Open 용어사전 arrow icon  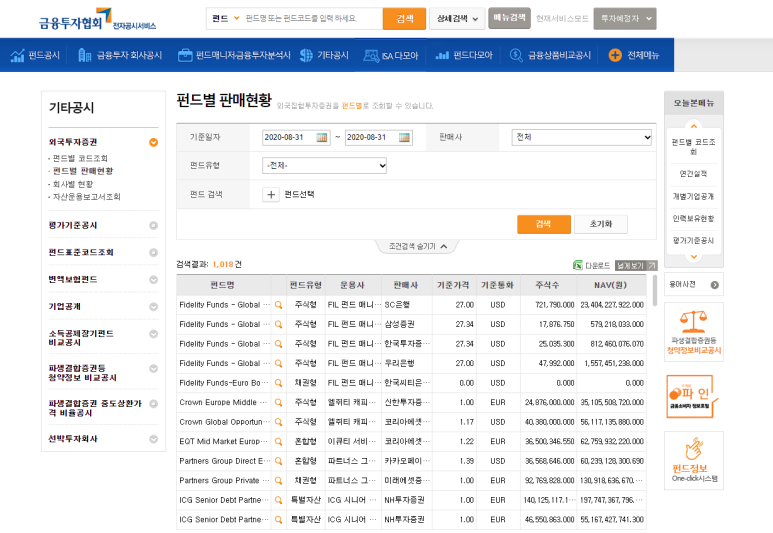(714, 285)
